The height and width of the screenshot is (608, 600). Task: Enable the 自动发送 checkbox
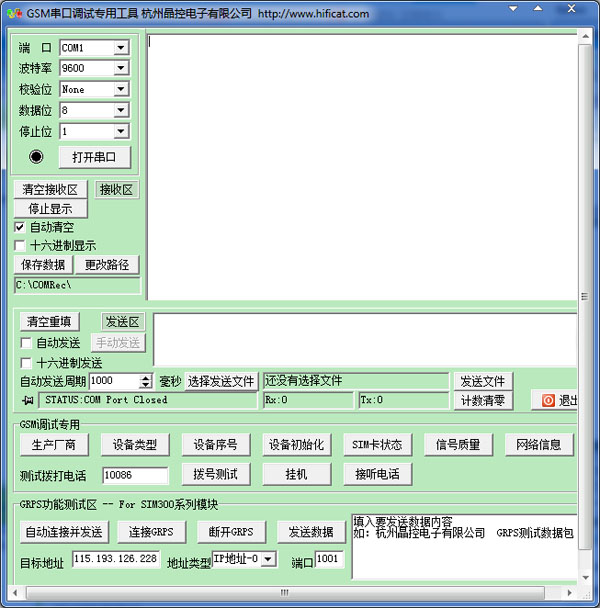(x=26, y=343)
